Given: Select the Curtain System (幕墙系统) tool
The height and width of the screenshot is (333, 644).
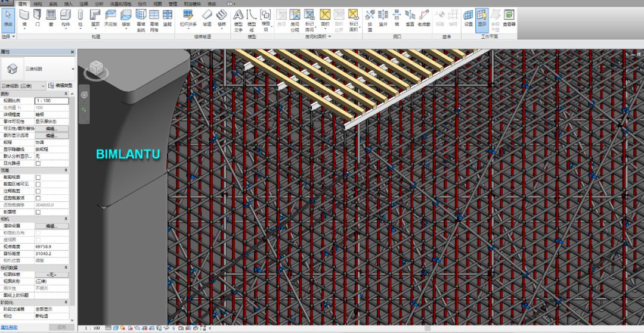Looking at the screenshot, I should pyautogui.click(x=141, y=20).
